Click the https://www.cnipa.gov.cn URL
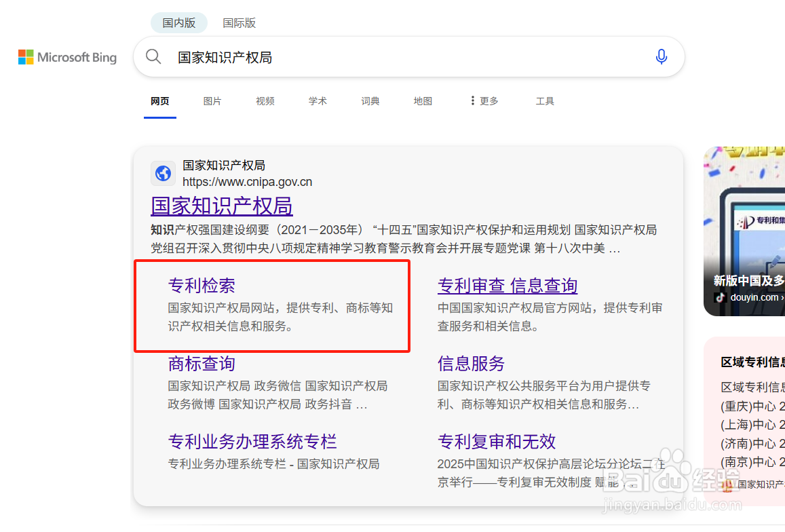The width and height of the screenshot is (785, 532). pyautogui.click(x=248, y=182)
